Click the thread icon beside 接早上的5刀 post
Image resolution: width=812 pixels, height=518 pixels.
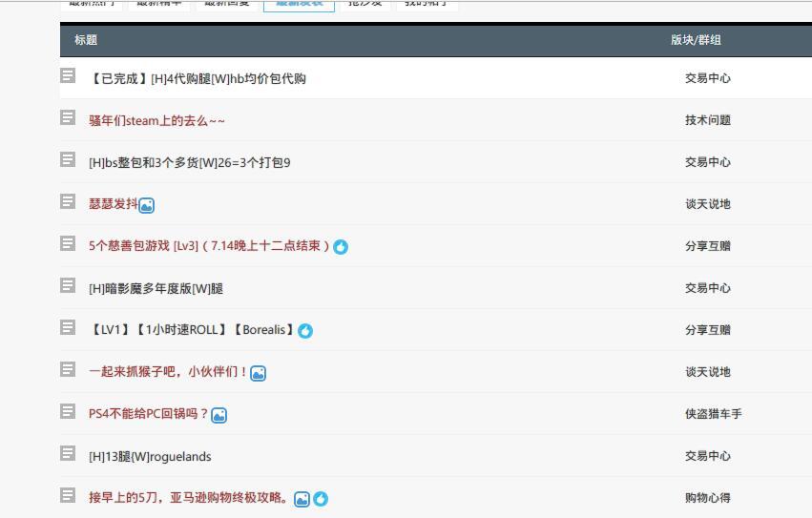pos(68,495)
